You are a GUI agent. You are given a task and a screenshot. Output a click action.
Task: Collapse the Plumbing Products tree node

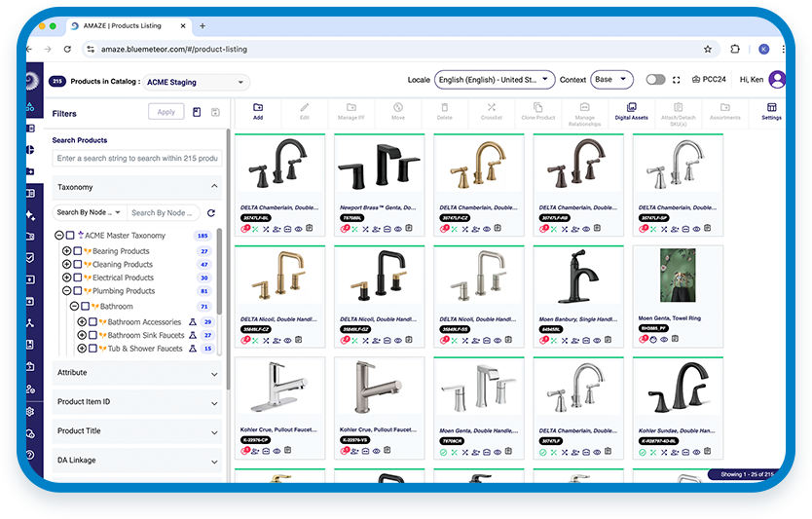point(67,291)
